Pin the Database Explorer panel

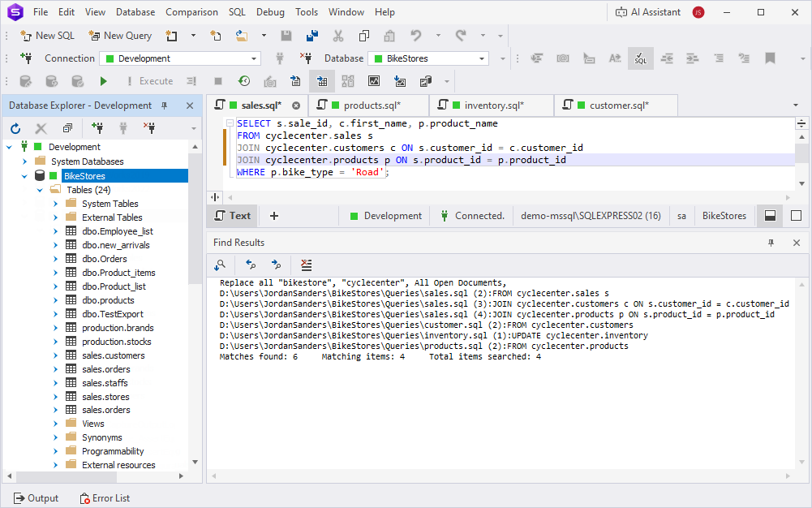pyautogui.click(x=165, y=105)
